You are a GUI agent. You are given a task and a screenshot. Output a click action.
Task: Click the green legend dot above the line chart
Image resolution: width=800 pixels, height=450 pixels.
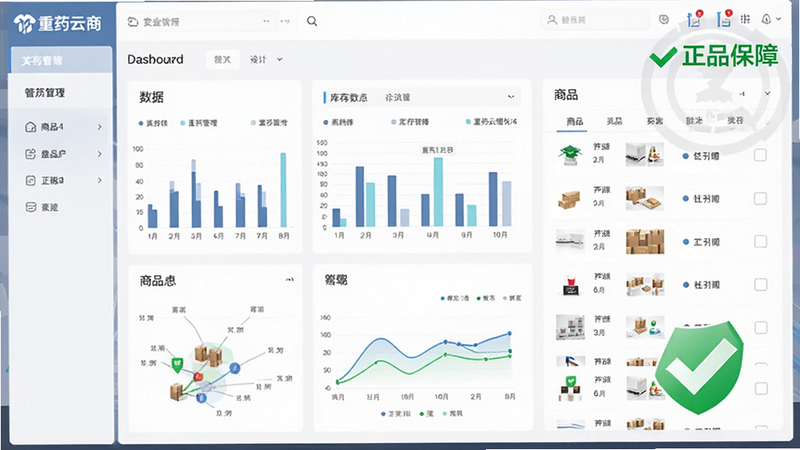[479, 298]
